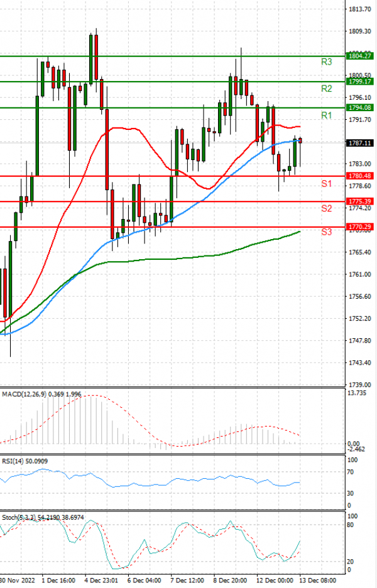The height and width of the screenshot is (588, 377).
Task: Click the 1813.70 price axis value
Action: pyautogui.click(x=360, y=9)
